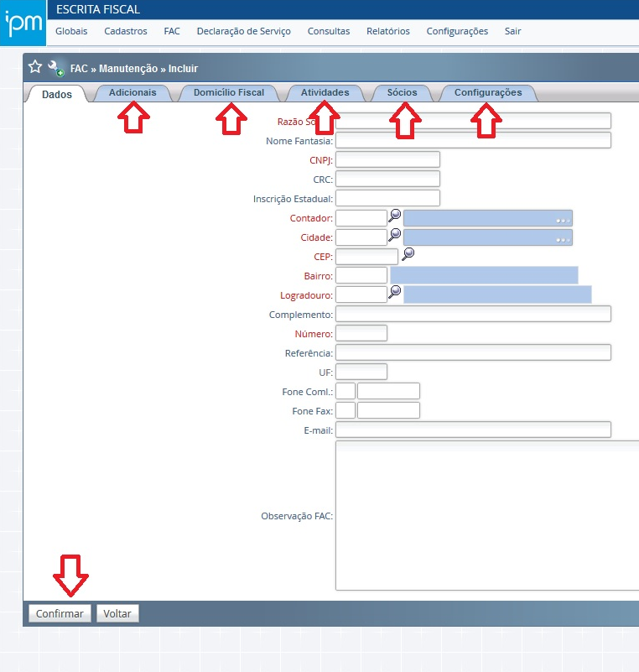Click the star favorite icon

pyautogui.click(x=34, y=67)
